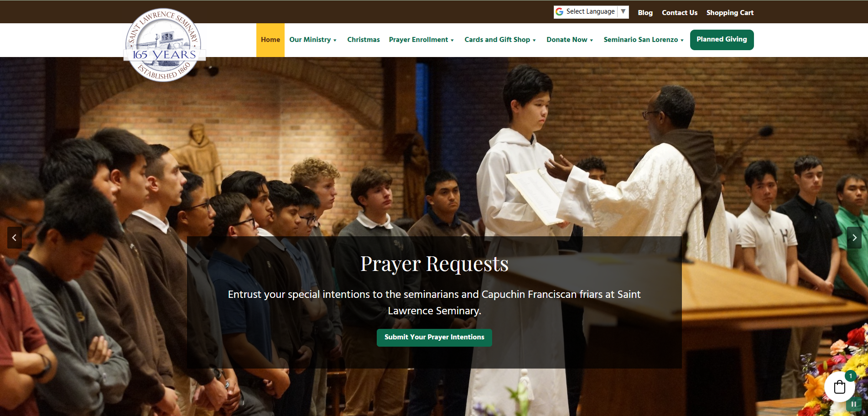This screenshot has width=868, height=416.
Task: Click the right carousel arrow
Action: [854, 238]
